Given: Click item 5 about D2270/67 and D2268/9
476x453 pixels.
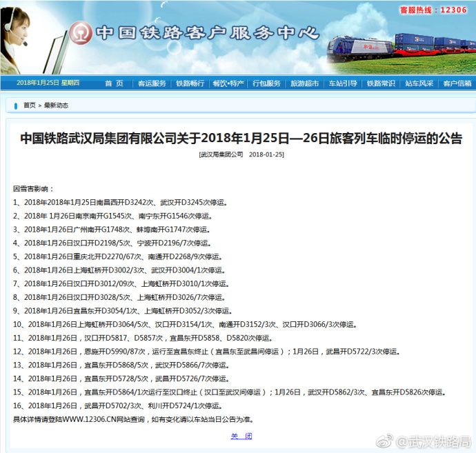Looking at the screenshot, I should point(118,256).
